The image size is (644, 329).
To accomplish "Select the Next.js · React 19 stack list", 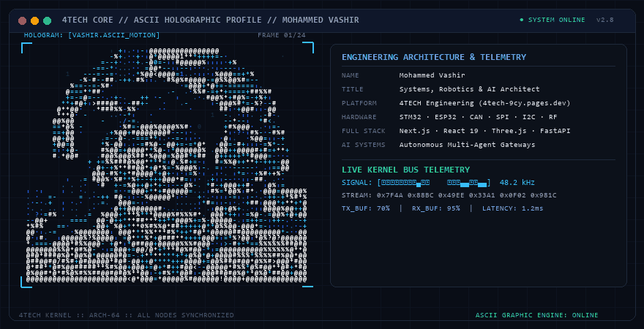I will coord(484,132).
